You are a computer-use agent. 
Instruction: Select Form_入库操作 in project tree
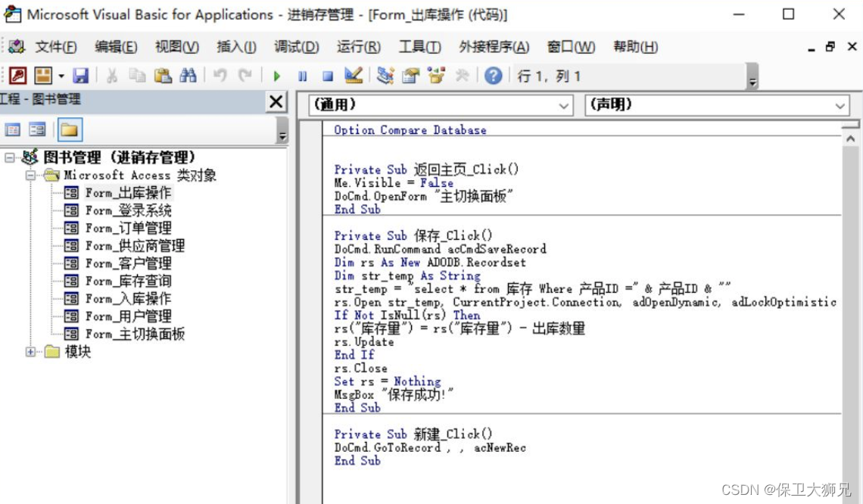[128, 298]
